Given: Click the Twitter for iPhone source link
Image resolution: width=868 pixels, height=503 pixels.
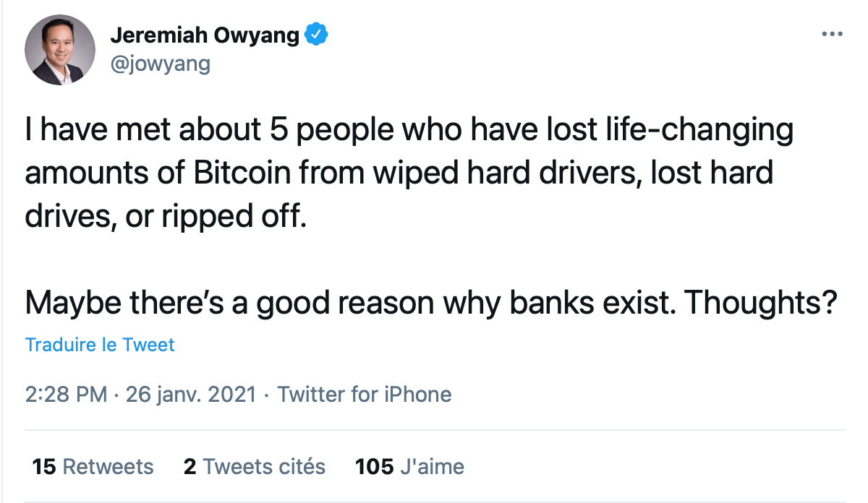Looking at the screenshot, I should coord(365,395).
